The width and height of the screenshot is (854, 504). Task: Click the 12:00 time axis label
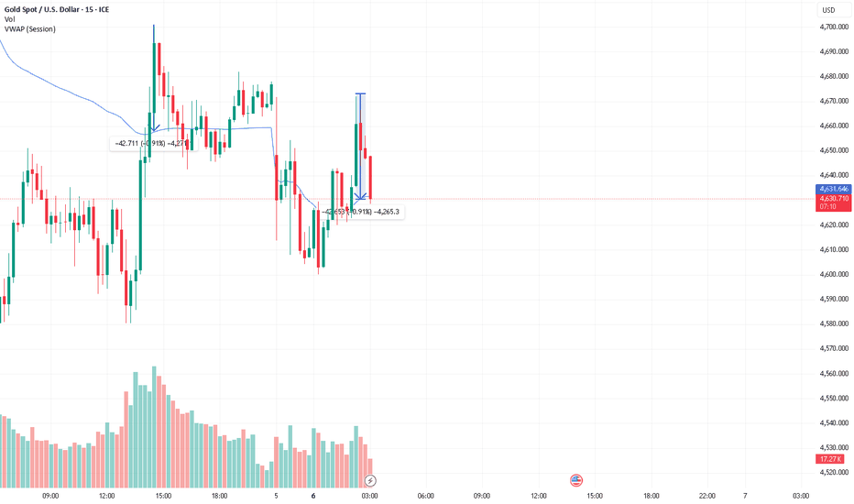pos(106,496)
